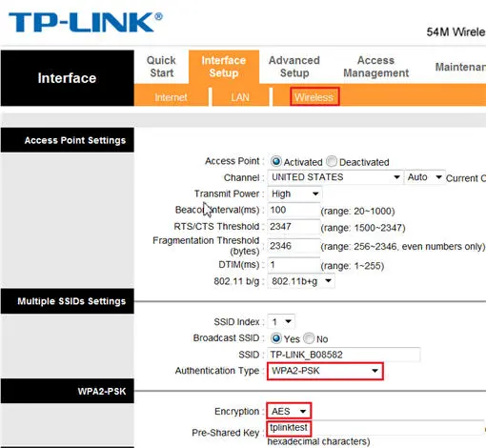
Task: Select the LAN sub-tab
Action: pyautogui.click(x=240, y=97)
